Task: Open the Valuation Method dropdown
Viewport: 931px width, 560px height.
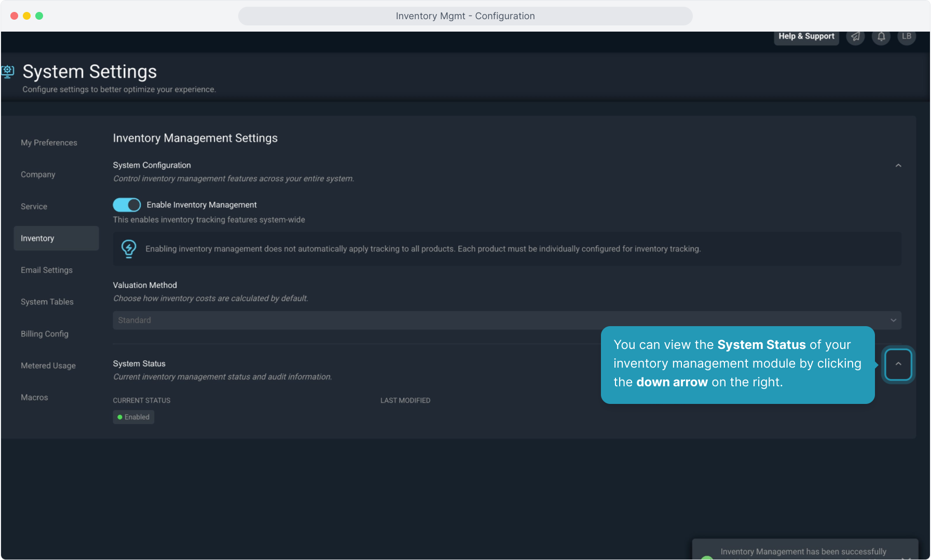Action: (507, 320)
